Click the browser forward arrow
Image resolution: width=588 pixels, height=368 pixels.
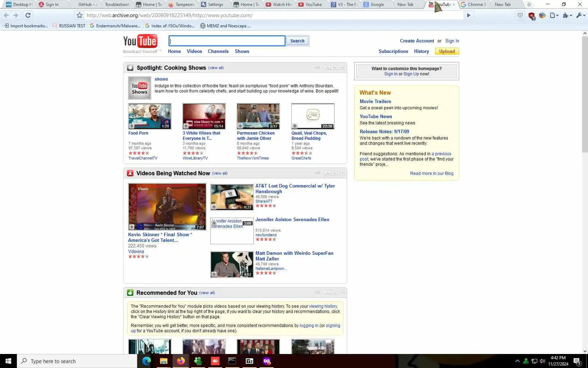(16, 15)
